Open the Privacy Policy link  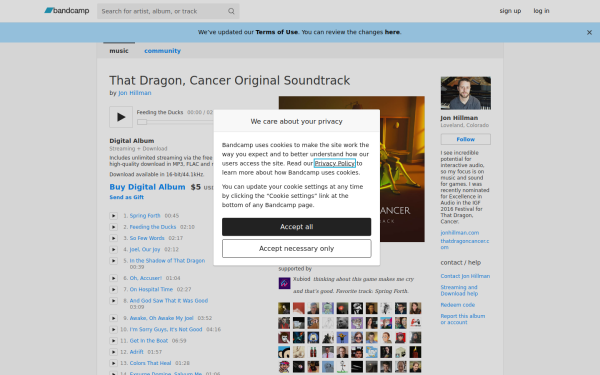pos(334,163)
